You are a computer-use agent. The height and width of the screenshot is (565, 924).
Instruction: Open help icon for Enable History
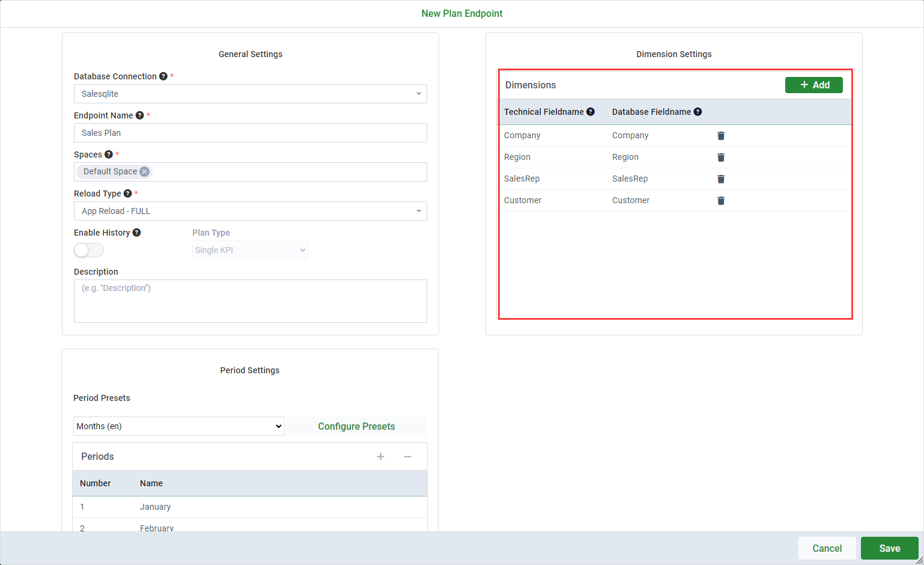[x=137, y=233]
